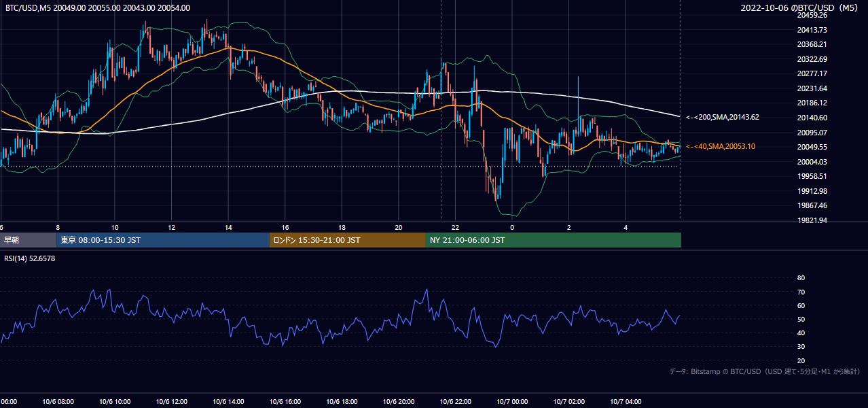Click price axis value 20413.73
The image size is (868, 408).
coord(812,30)
